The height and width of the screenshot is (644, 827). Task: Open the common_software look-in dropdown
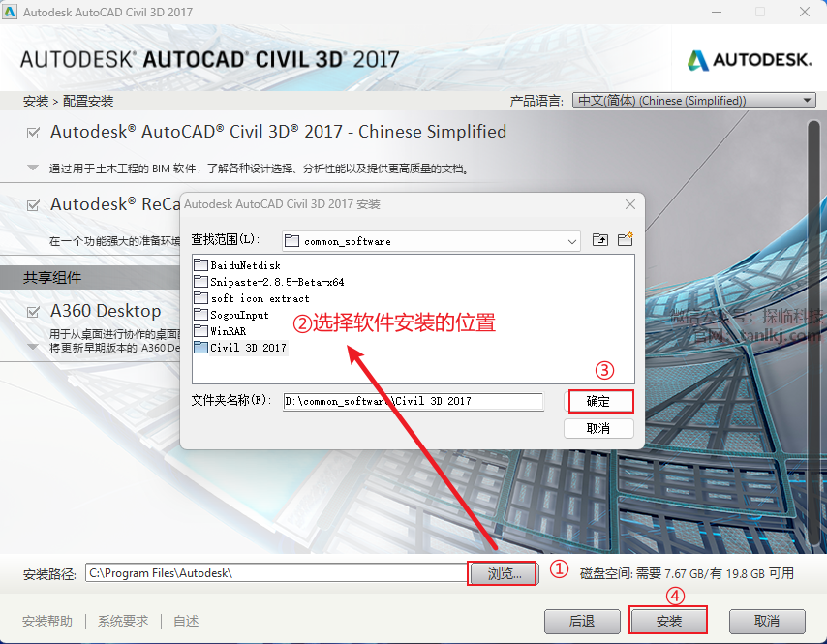click(431, 241)
